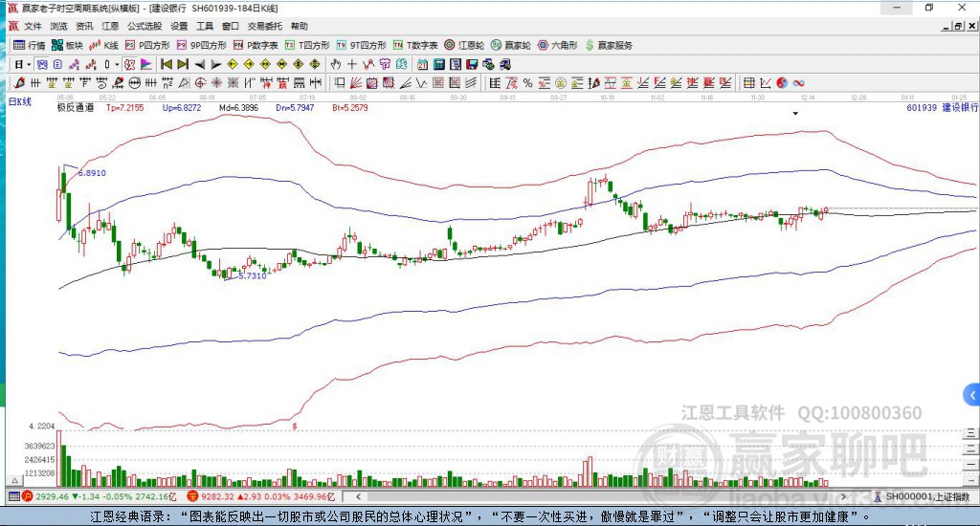Click the bottom-left up triangle button
This screenshot has width=980, height=526.
tap(14, 481)
